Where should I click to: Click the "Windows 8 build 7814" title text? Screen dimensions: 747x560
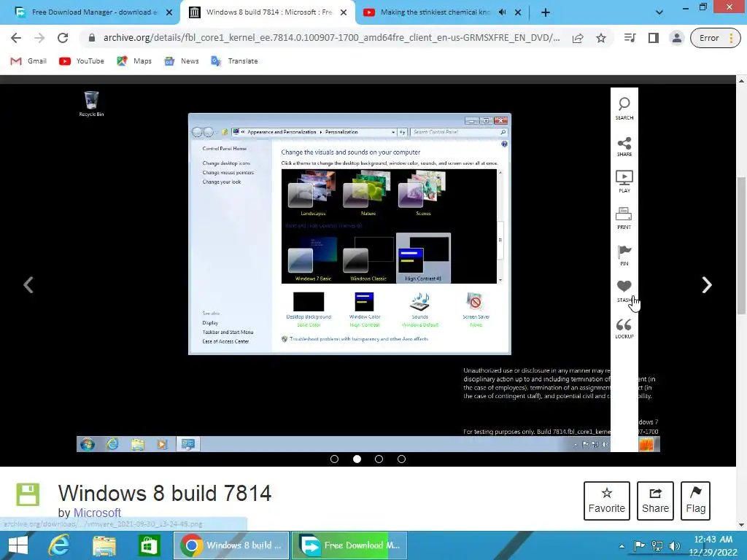[165, 493]
